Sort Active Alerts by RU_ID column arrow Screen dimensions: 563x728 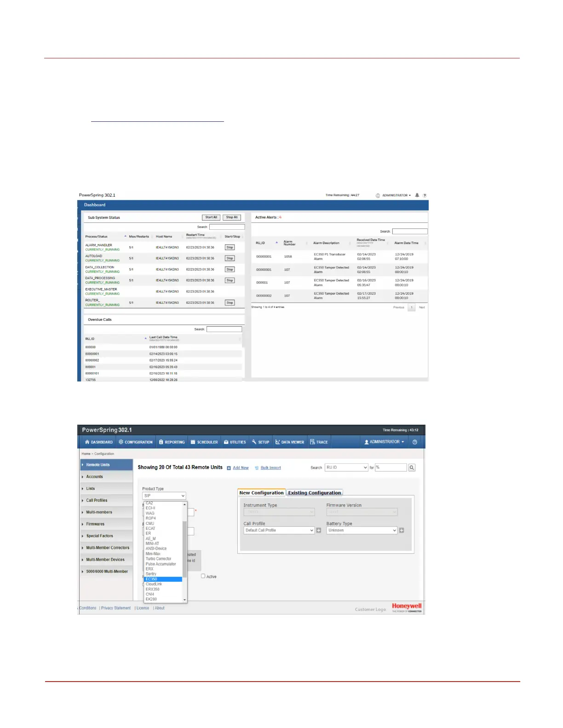[x=276, y=243]
